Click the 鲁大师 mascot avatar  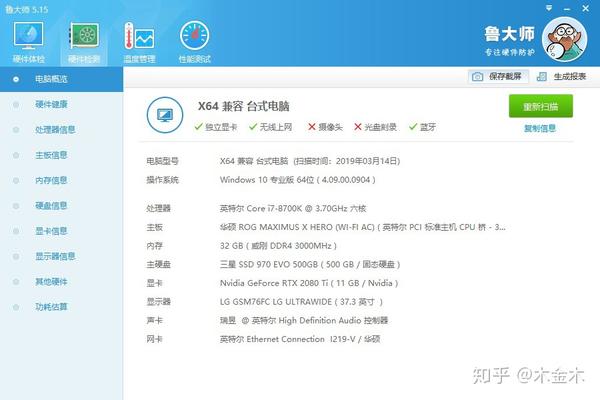(x=565, y=39)
